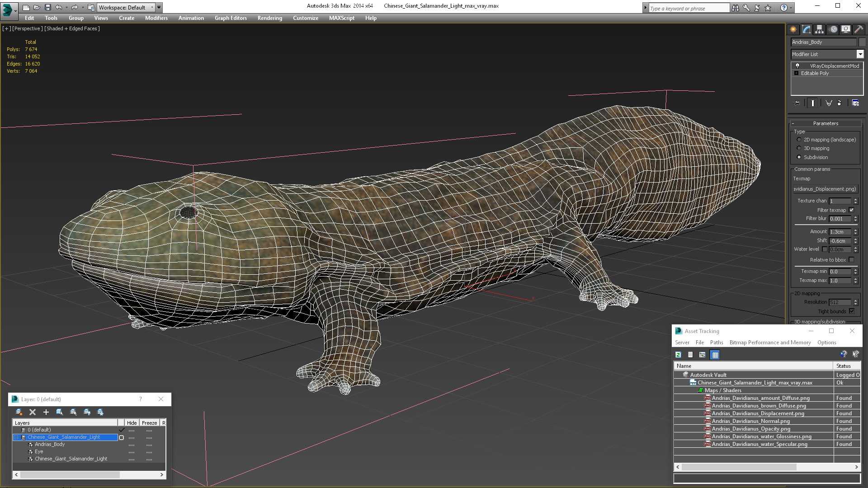
Task: Open the Modifiers menu
Action: coord(156,18)
